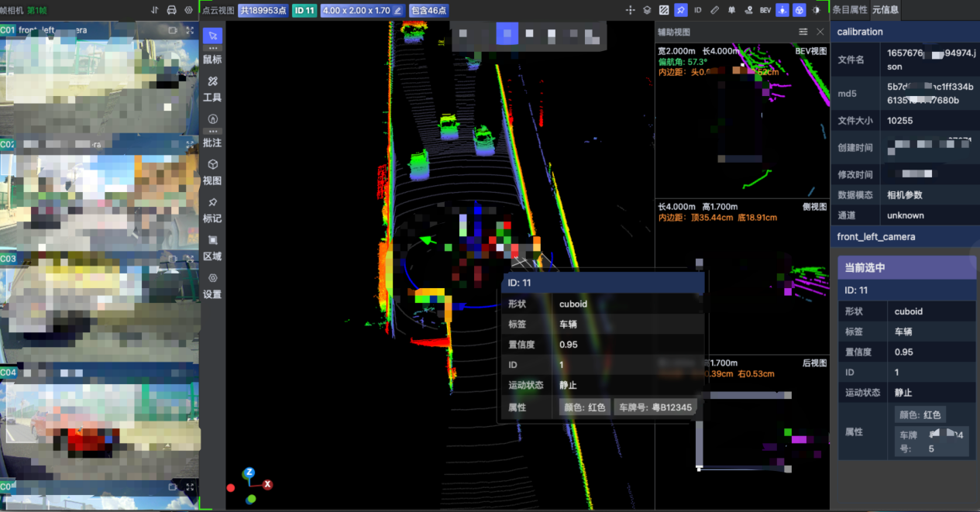Toggle the ID display button in toolbar

[698, 10]
